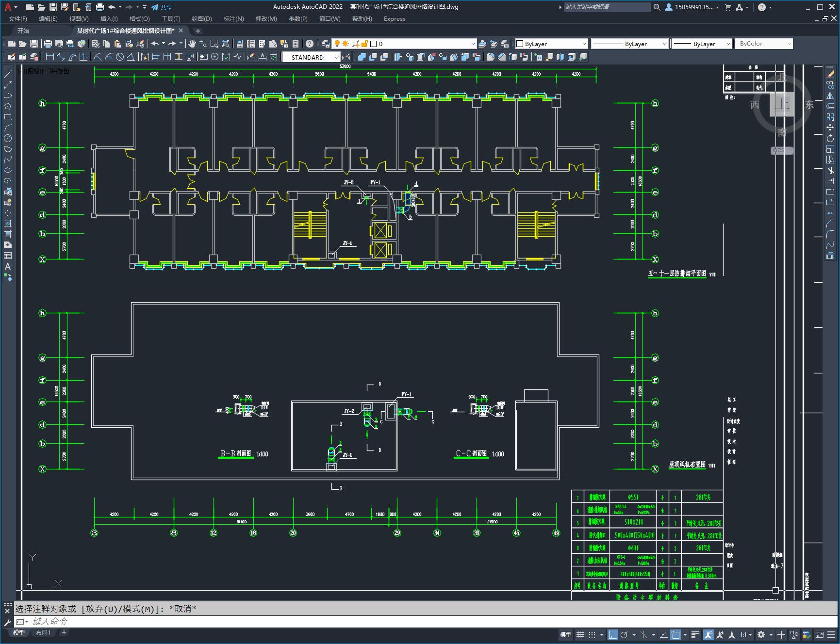Screen dimensions: 840x644
Task: Toggle snap mode in the status bar
Action: pyautogui.click(x=592, y=634)
